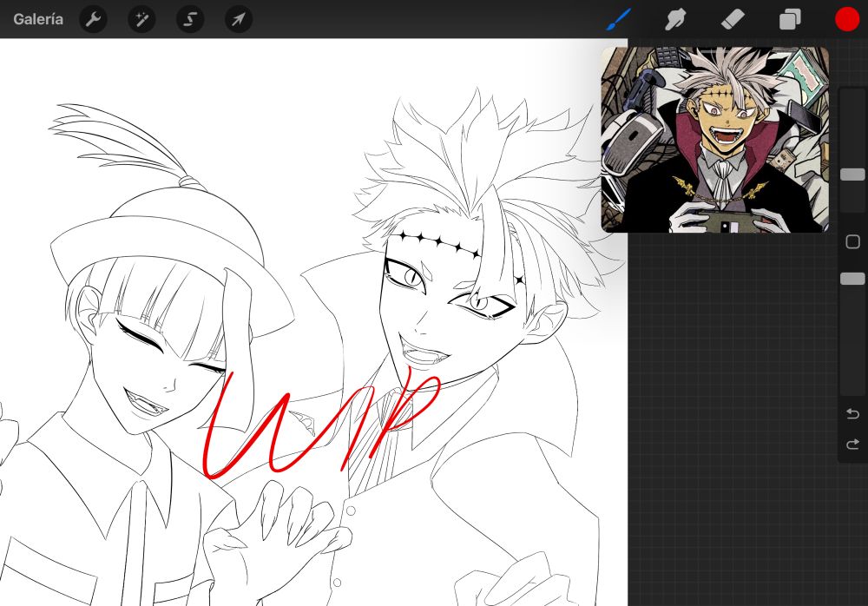The image size is (868, 606).
Task: Tap the floating reference image window
Action: [715, 140]
